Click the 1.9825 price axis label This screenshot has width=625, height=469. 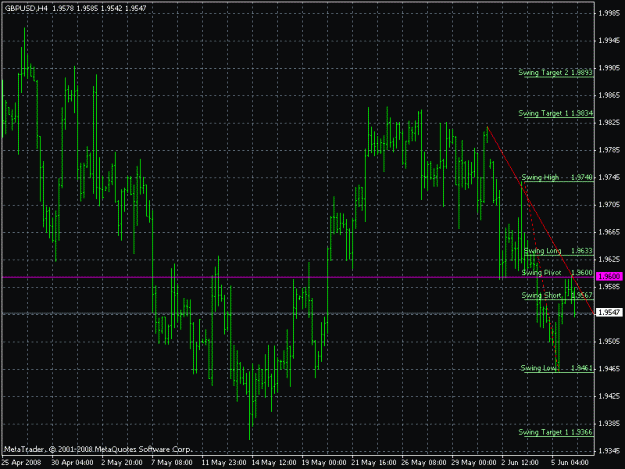pyautogui.click(x=609, y=123)
